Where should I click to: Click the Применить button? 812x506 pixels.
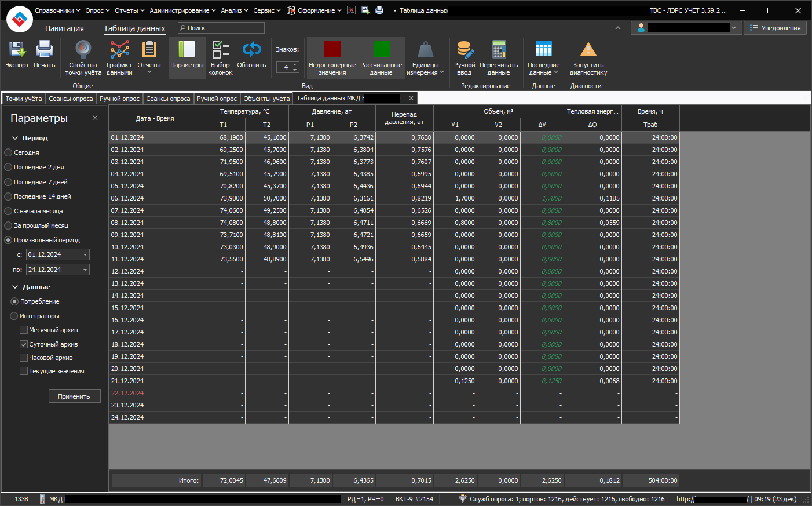point(74,396)
